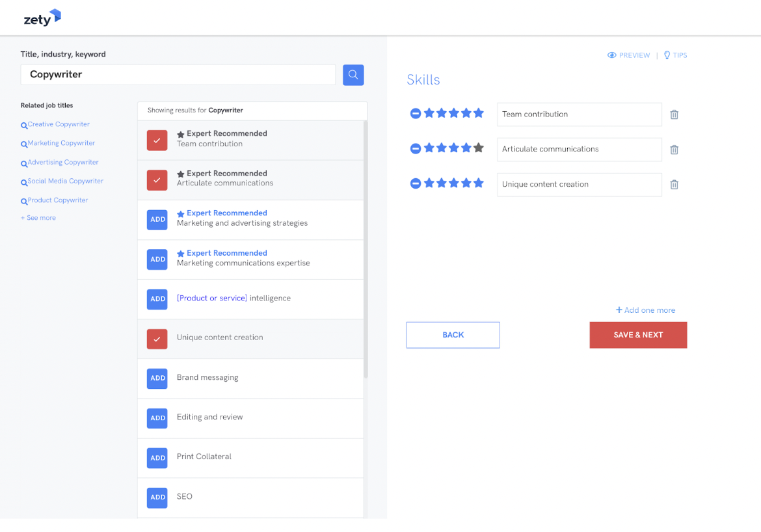Edit the Team contribution skill text field
This screenshot has height=532, width=761.
[580, 114]
